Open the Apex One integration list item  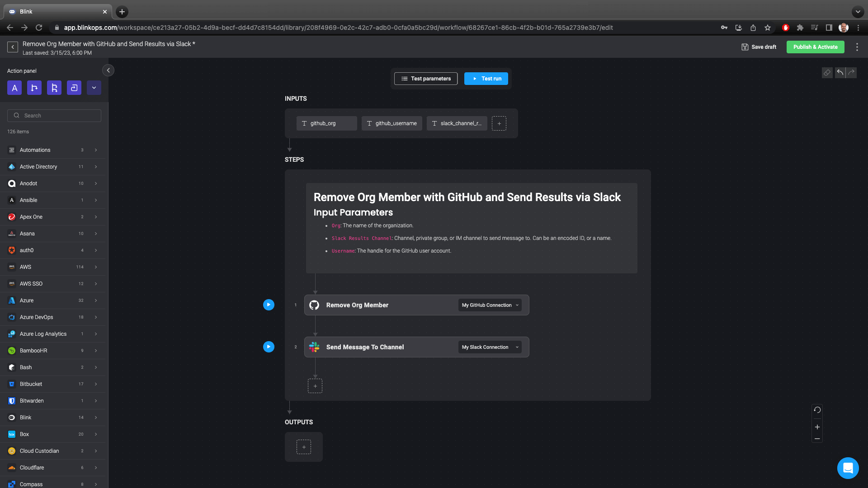coord(52,217)
